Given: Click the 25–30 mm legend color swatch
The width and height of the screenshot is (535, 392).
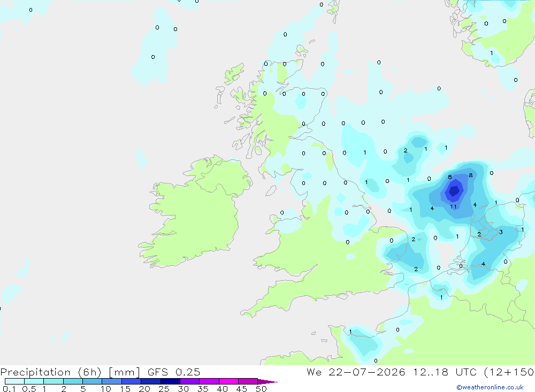Looking at the screenshot, I should pyautogui.click(x=170, y=381).
